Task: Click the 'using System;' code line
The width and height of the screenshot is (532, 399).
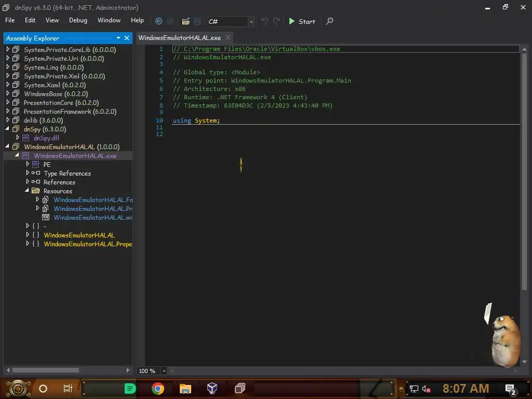Action: click(x=196, y=121)
